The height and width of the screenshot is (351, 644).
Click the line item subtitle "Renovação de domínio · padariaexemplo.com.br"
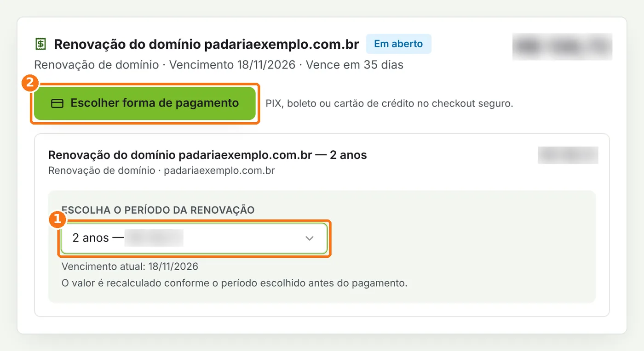(x=161, y=170)
